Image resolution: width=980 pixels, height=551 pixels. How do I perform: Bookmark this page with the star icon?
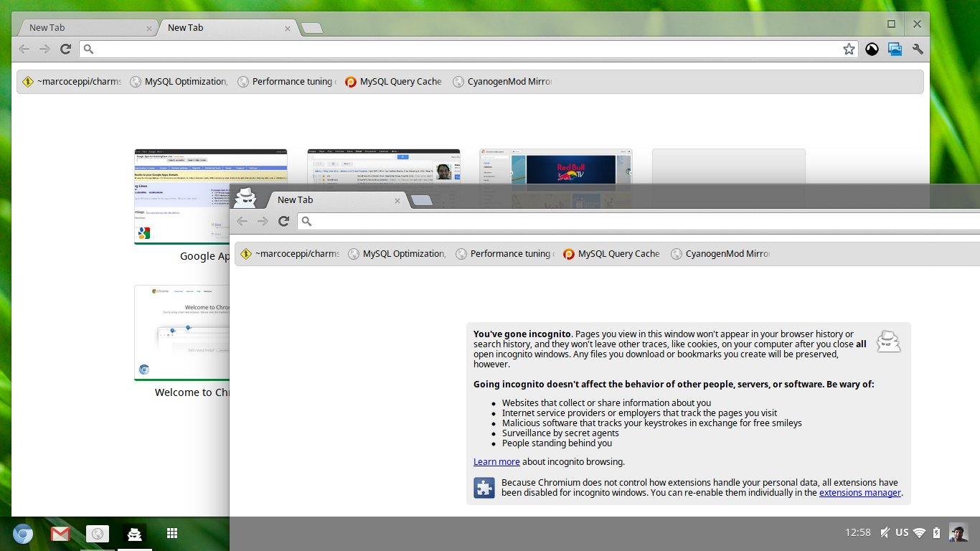[x=849, y=49]
